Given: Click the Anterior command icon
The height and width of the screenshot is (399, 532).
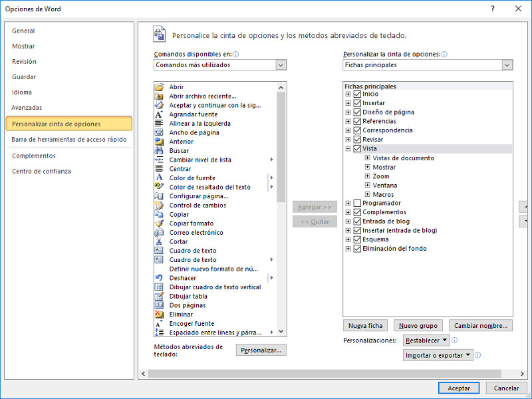Looking at the screenshot, I should point(159,142).
